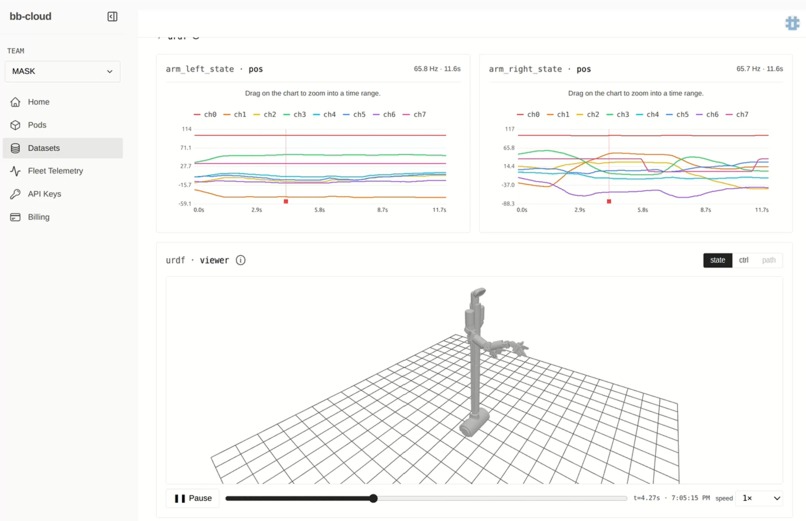Toggle ch7 in arm_right_state legend
This screenshot has height=521, width=806.
pyautogui.click(x=737, y=115)
